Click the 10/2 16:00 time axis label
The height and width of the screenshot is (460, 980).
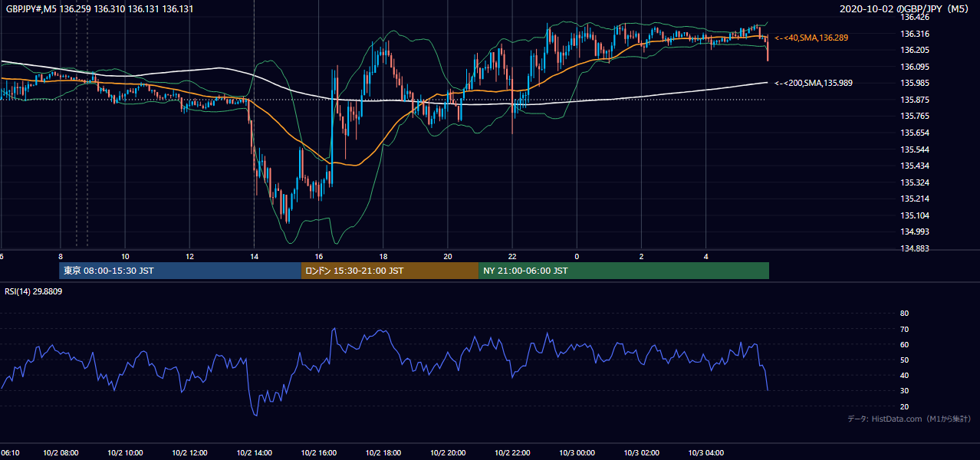click(319, 453)
